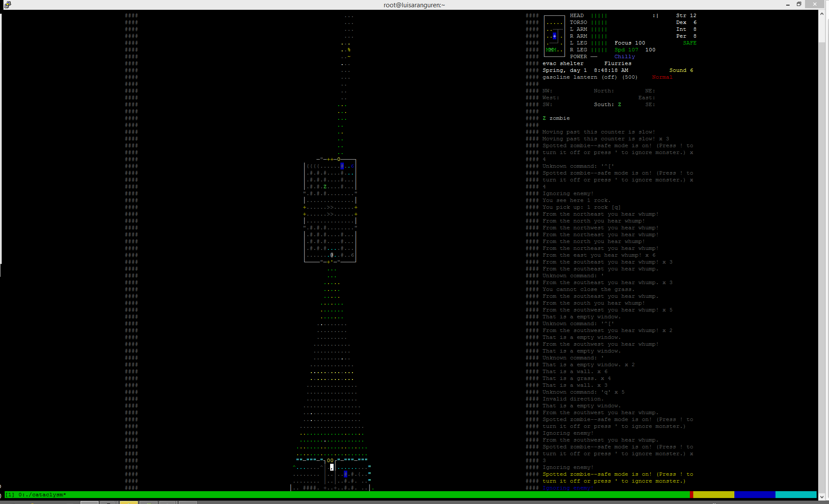The width and height of the screenshot is (829, 504).
Task: Click the blue highlighted tile in the minimap
Action: 555,36
